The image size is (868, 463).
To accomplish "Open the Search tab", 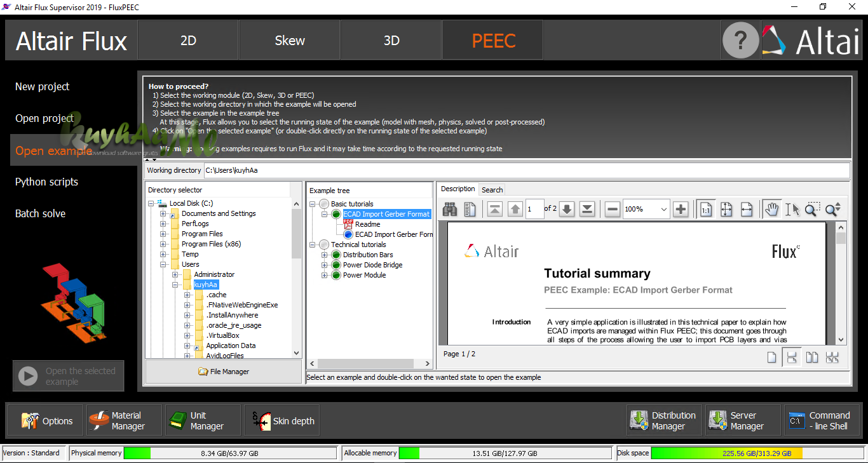I will pyautogui.click(x=492, y=189).
